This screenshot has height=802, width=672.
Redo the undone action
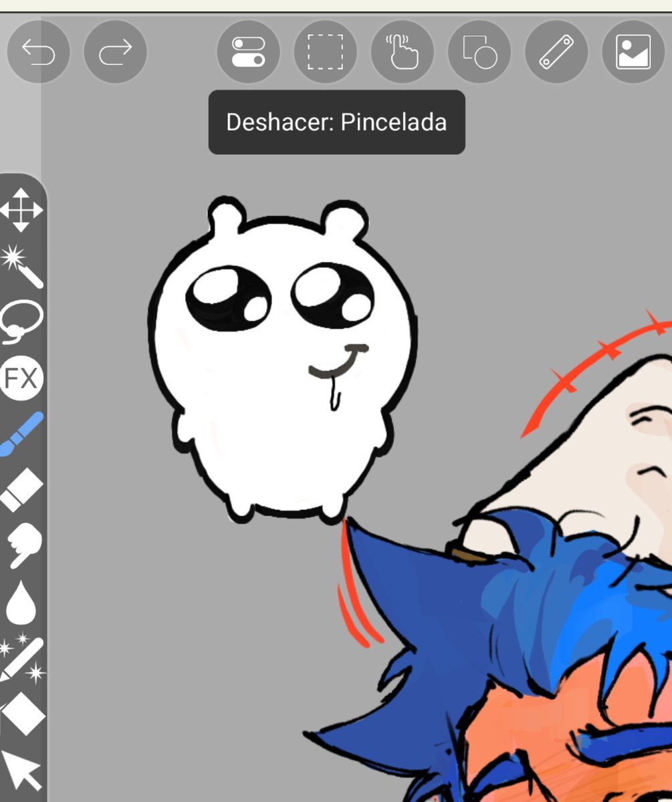(115, 52)
